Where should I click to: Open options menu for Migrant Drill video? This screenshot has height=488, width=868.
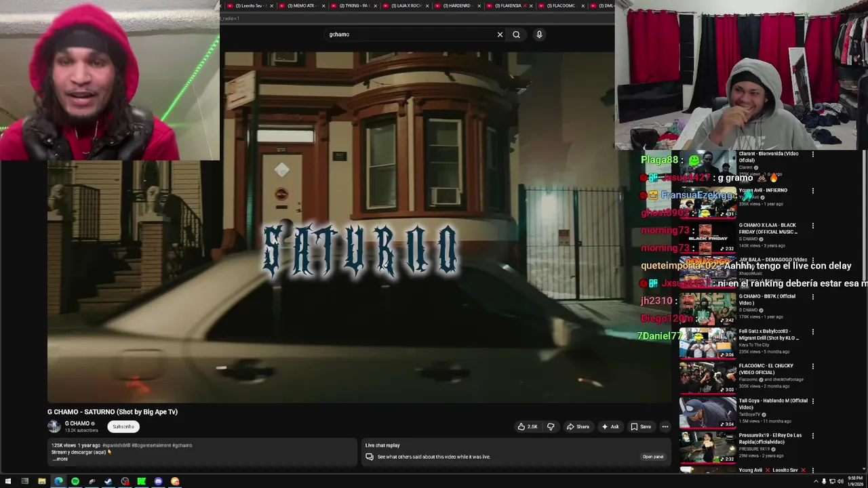[813, 332]
